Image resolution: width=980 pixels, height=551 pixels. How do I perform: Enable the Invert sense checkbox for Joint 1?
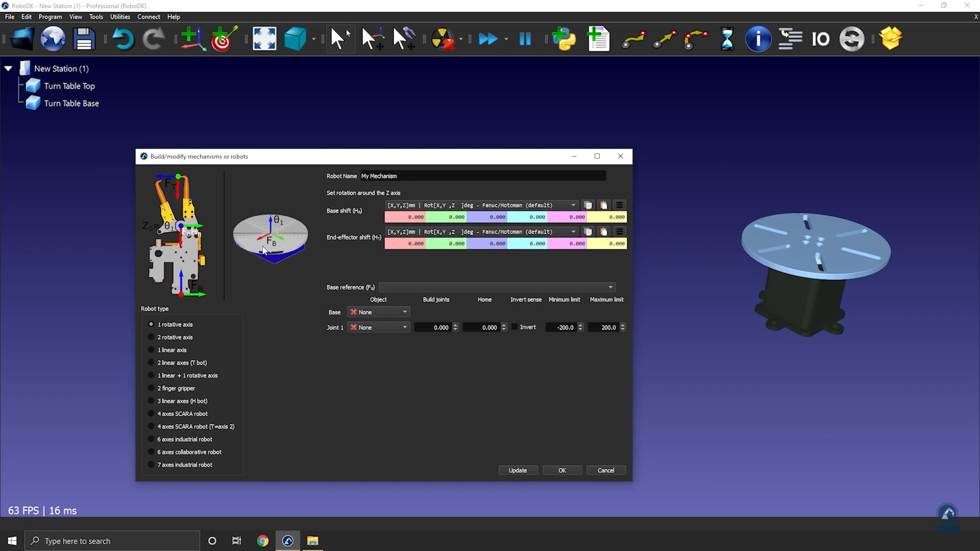(514, 328)
